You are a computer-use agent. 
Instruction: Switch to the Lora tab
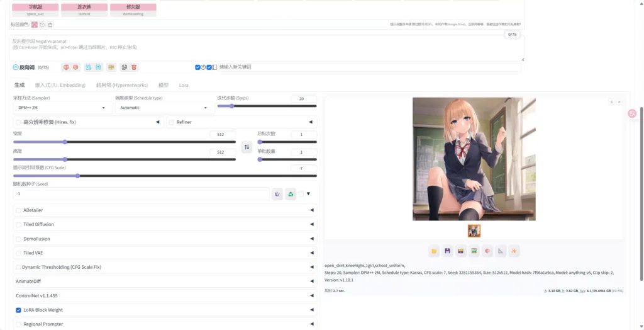click(x=184, y=85)
